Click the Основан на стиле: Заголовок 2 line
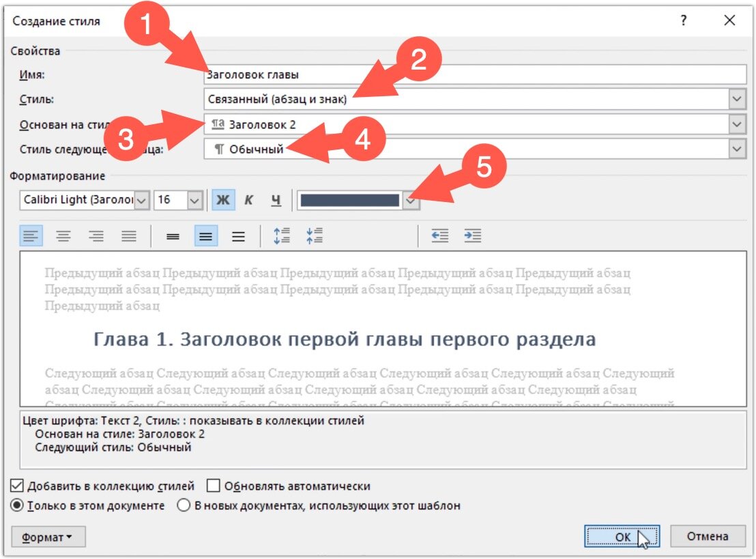 [119, 434]
